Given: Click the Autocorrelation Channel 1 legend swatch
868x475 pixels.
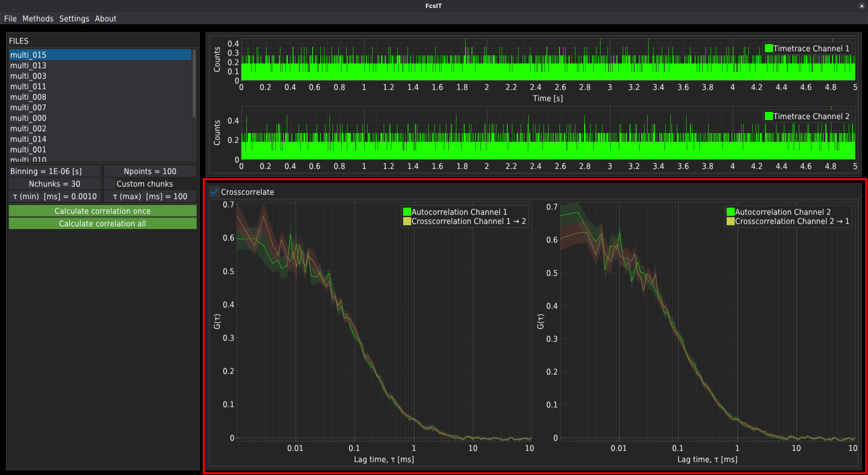Looking at the screenshot, I should click(x=407, y=212).
